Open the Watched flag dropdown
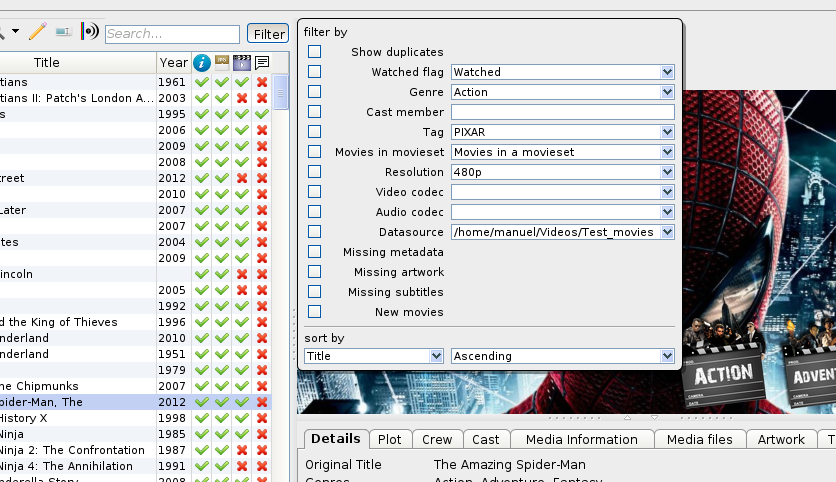This screenshot has height=482, width=836. (x=562, y=72)
